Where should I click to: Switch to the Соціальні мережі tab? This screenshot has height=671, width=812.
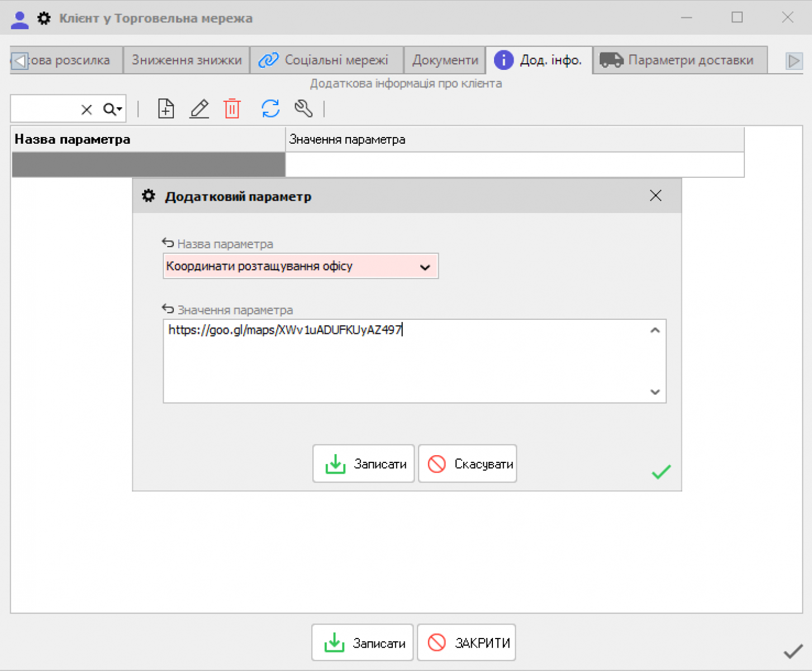click(325, 60)
